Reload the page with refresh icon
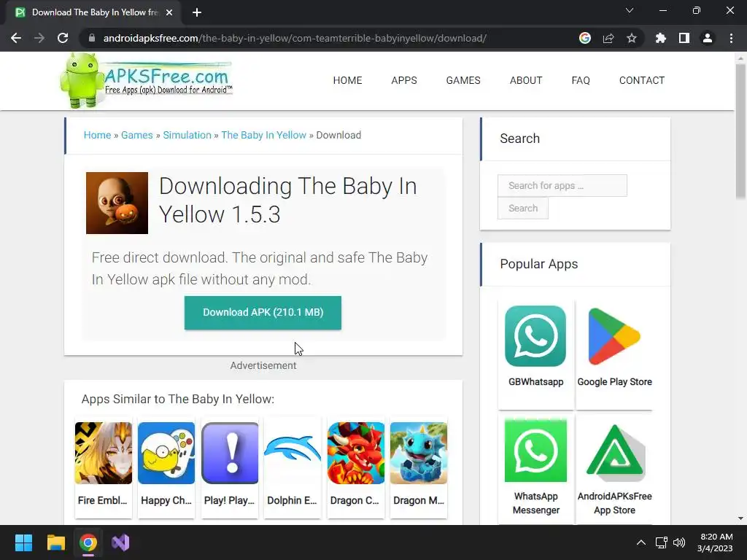This screenshot has height=560, width=747. (x=63, y=38)
